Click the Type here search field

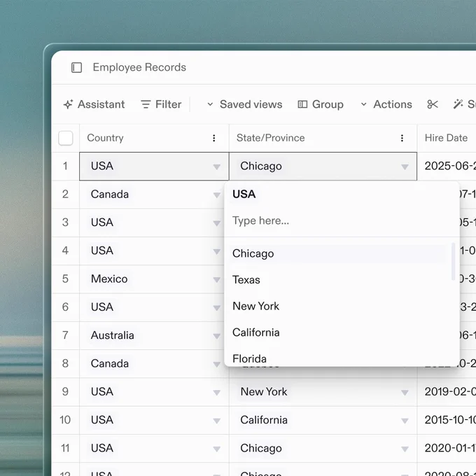coord(342,220)
